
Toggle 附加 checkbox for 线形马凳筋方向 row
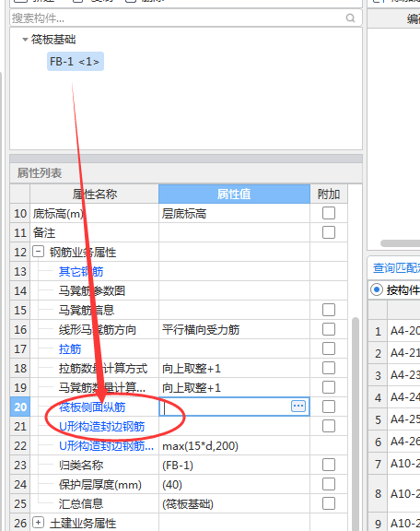(x=329, y=329)
